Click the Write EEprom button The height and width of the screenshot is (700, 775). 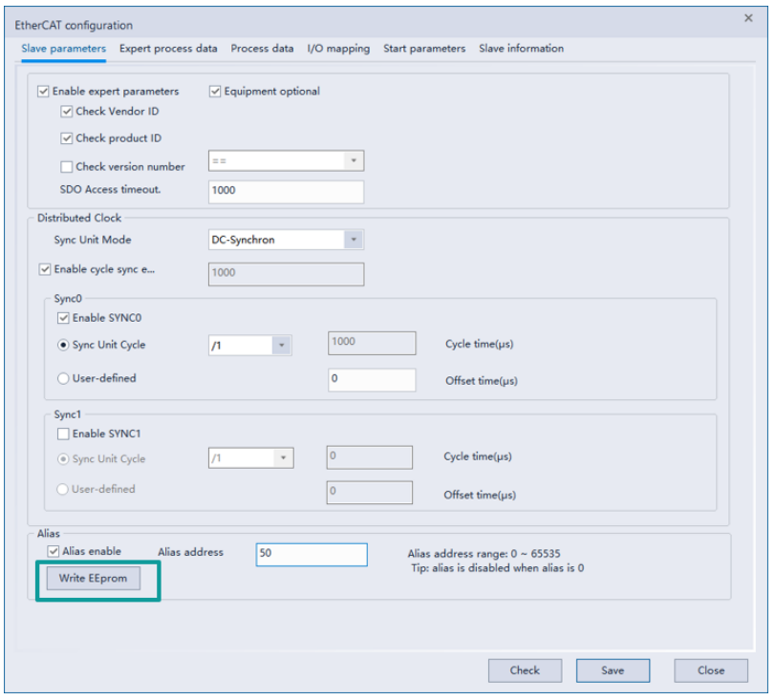pyautogui.click(x=93, y=579)
